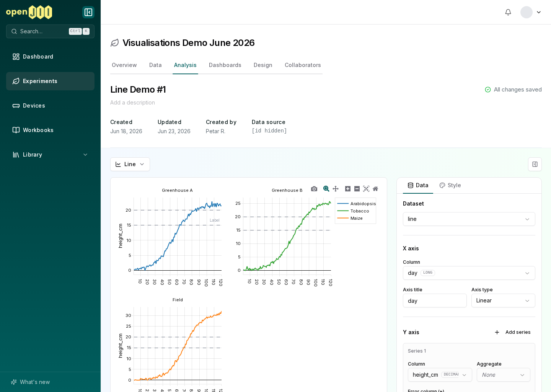This screenshot has width=551, height=392.
Task: Switch to the Overview tab
Action: (x=124, y=65)
